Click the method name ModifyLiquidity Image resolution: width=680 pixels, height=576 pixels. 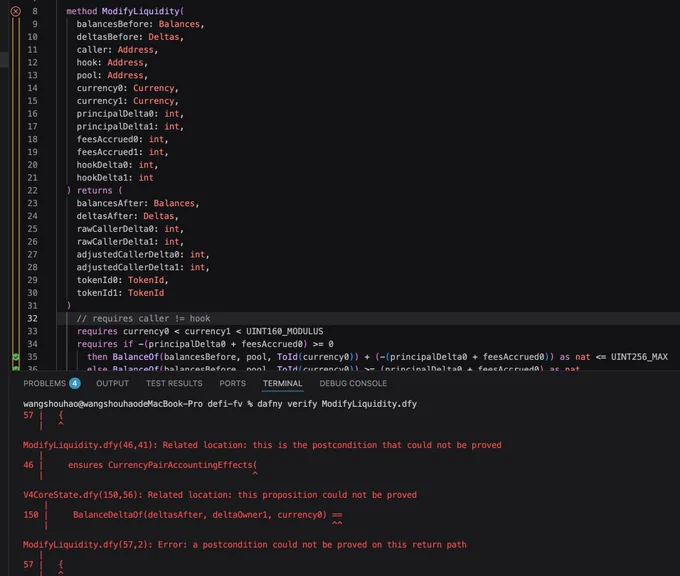[x=141, y=11]
